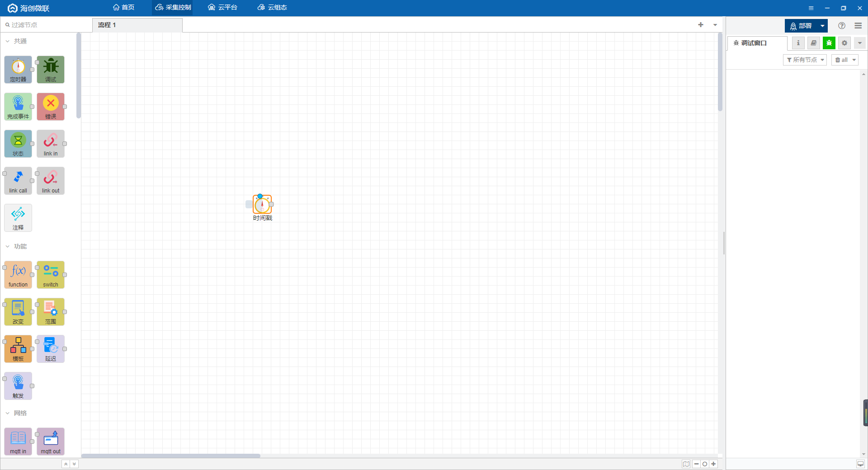The width and height of the screenshot is (868, 470).
Task: Open the flow tabs list dropdown
Action: pyautogui.click(x=715, y=25)
